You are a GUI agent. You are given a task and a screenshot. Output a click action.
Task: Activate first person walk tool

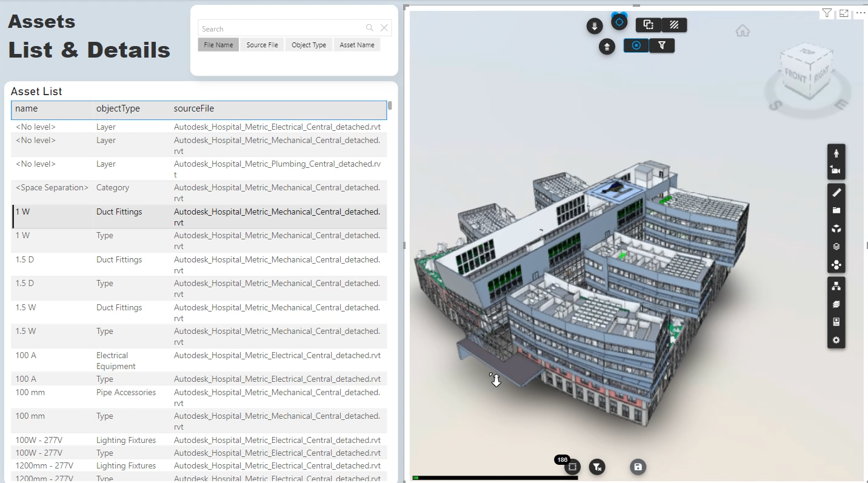pyautogui.click(x=836, y=153)
